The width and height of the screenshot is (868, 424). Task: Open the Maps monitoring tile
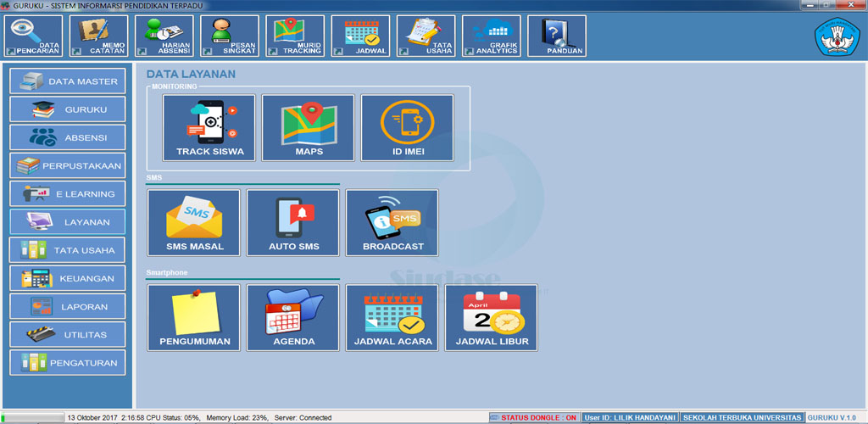pyautogui.click(x=309, y=127)
